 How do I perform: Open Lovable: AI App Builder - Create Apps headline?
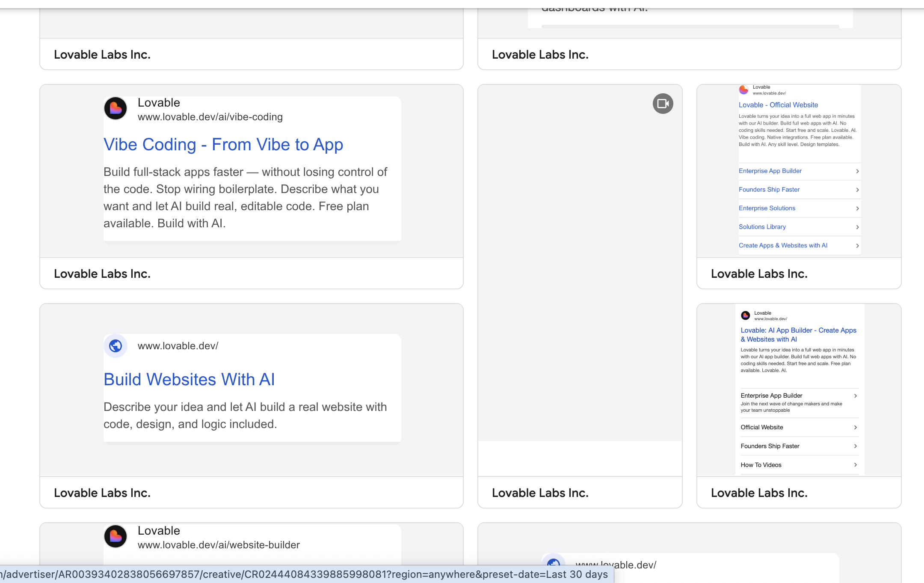798,335
